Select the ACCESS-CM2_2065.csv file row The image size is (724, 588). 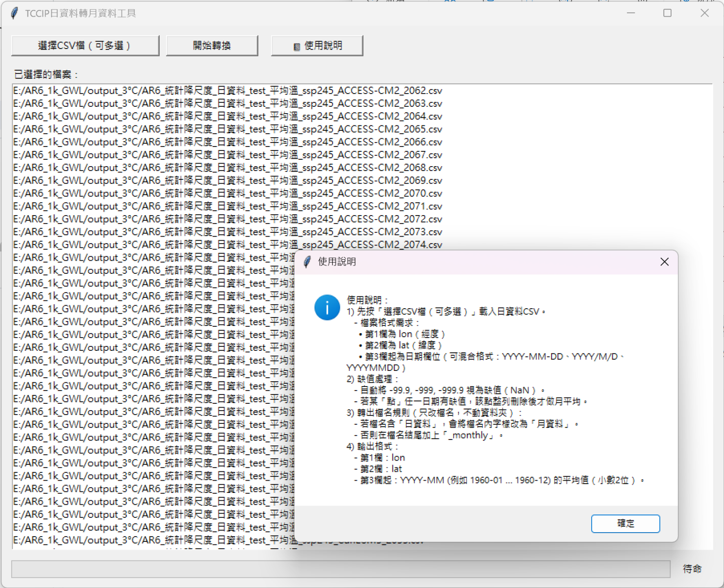click(228, 129)
